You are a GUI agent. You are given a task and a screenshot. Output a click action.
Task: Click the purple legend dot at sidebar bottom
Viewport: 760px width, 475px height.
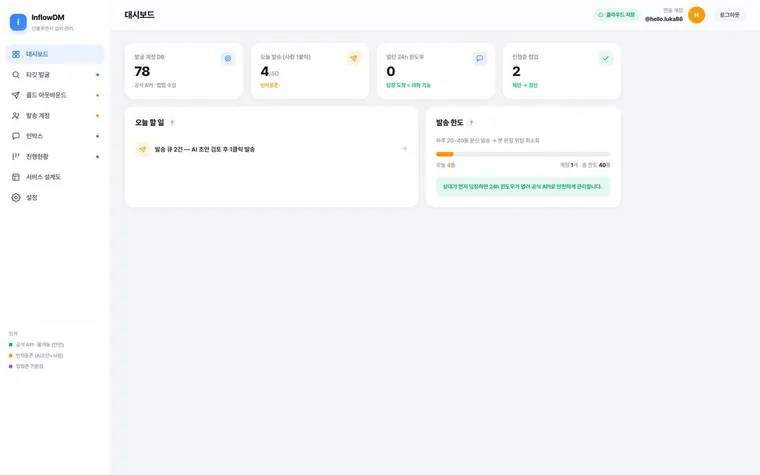(x=11, y=366)
